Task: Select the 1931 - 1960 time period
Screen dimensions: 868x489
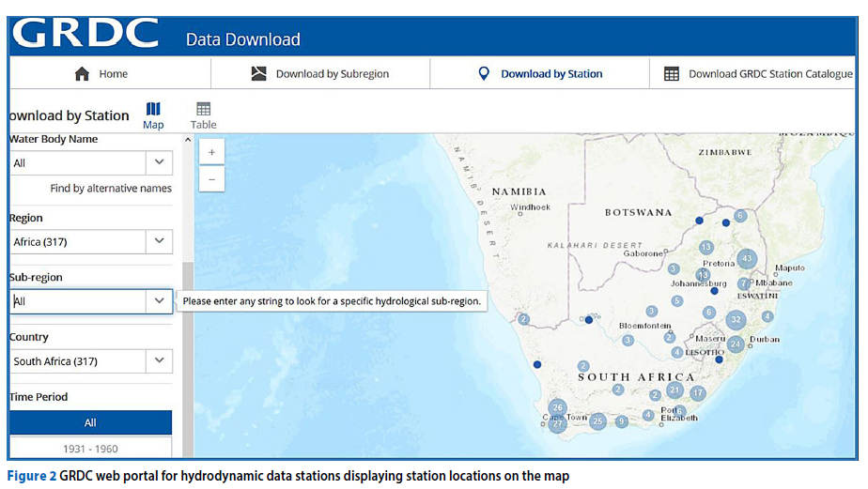Action: (90, 448)
